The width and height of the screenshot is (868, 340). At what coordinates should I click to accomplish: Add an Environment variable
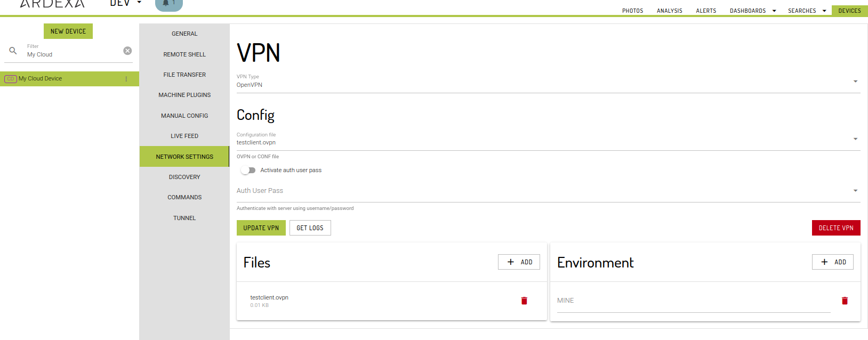[x=833, y=262]
